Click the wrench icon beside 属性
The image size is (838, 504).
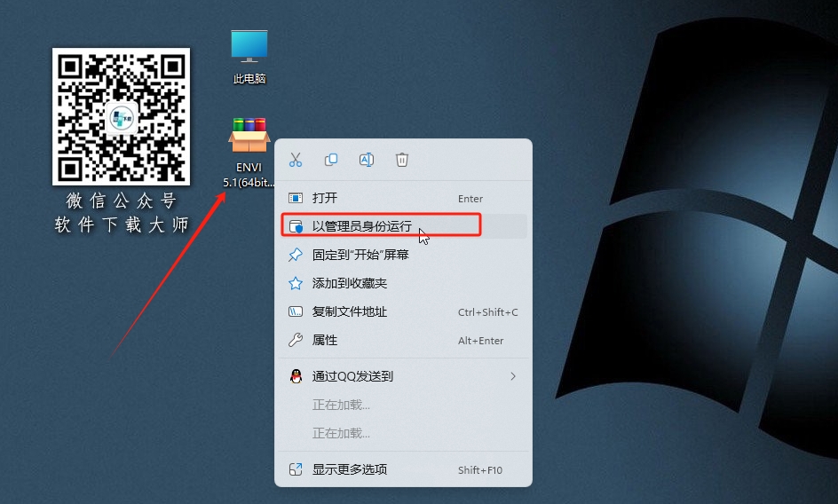tap(296, 340)
